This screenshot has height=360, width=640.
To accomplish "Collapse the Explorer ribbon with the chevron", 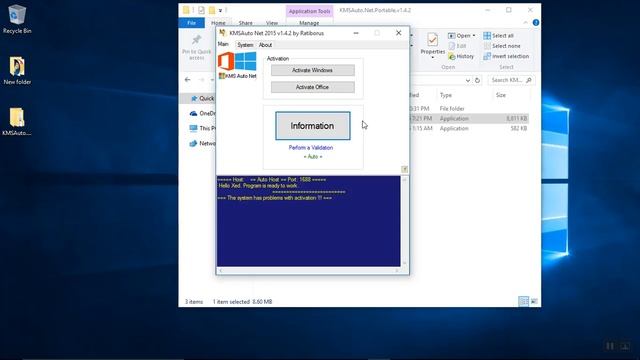I will 525,23.
